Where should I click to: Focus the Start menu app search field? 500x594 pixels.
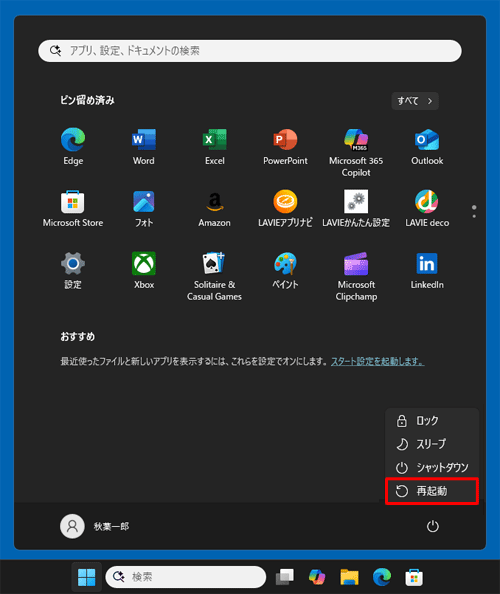coord(250,51)
